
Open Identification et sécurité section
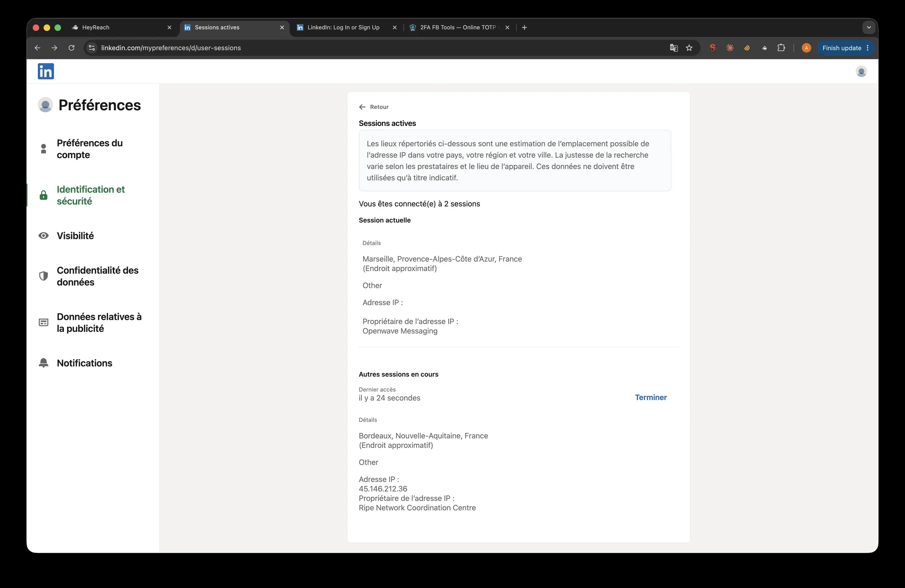click(90, 195)
